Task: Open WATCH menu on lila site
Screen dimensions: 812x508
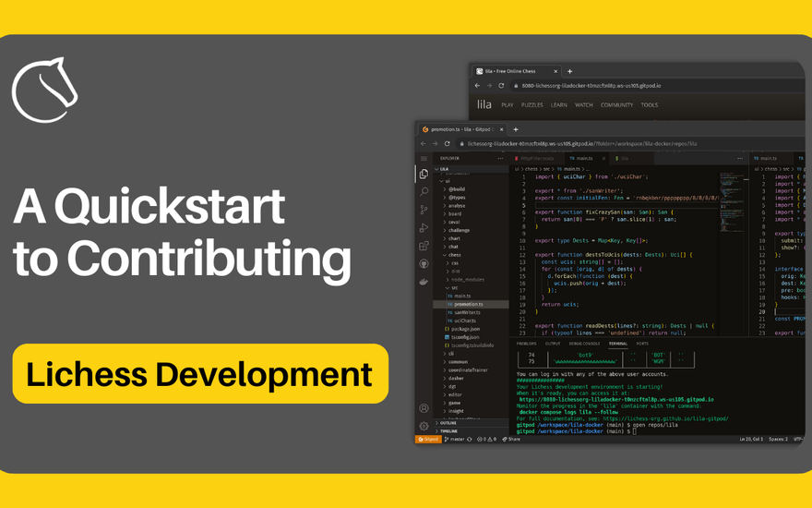Action: tap(583, 105)
